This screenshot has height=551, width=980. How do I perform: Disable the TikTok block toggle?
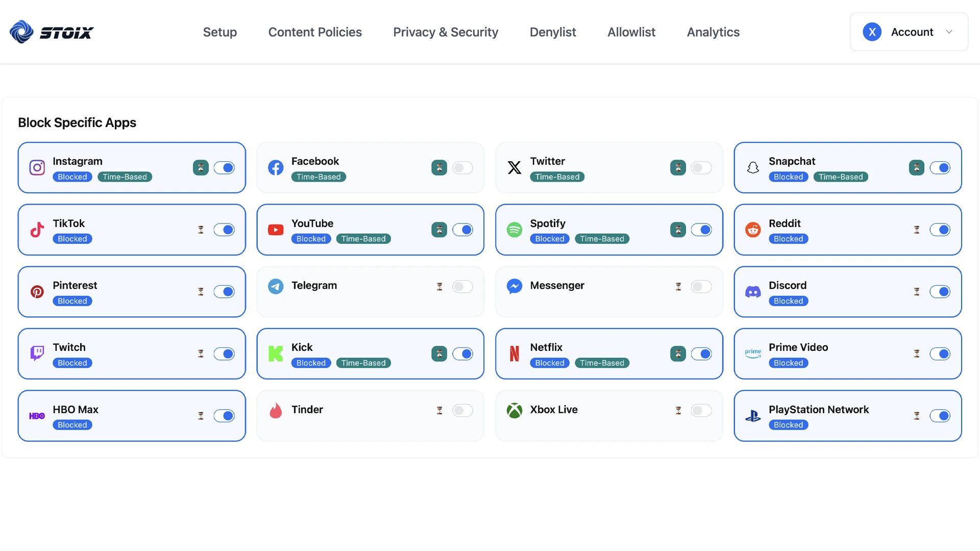coord(225,230)
